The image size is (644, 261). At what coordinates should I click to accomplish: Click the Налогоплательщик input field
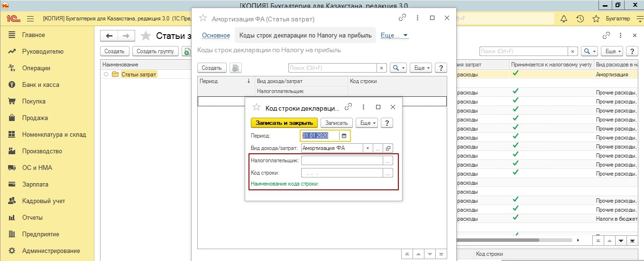click(341, 161)
